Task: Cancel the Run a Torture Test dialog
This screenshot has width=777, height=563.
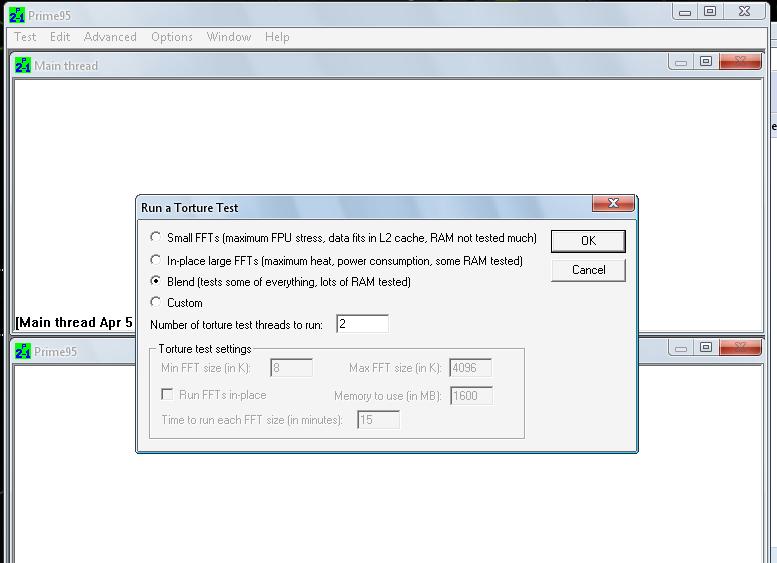Action: 588,270
